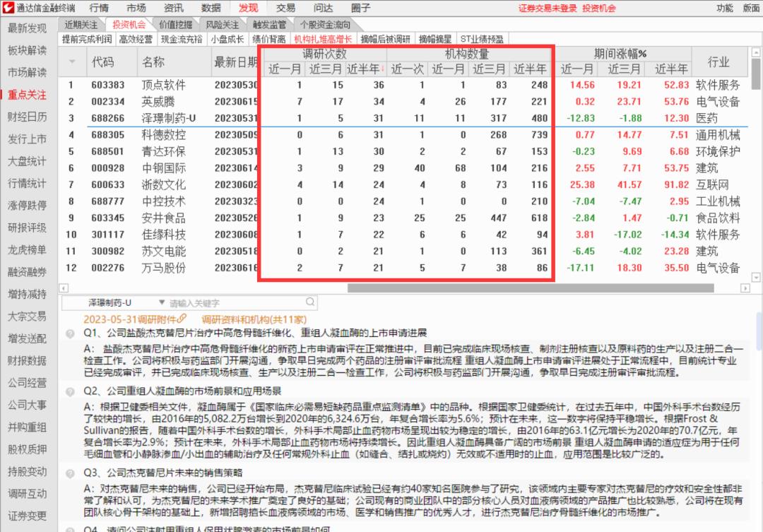Click the magnifier search icon in keyword box
Screen dimensions: 763x532
309,301
